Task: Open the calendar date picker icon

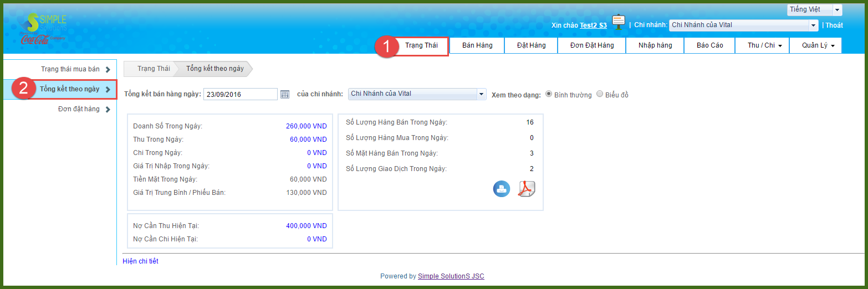Action: coord(285,94)
